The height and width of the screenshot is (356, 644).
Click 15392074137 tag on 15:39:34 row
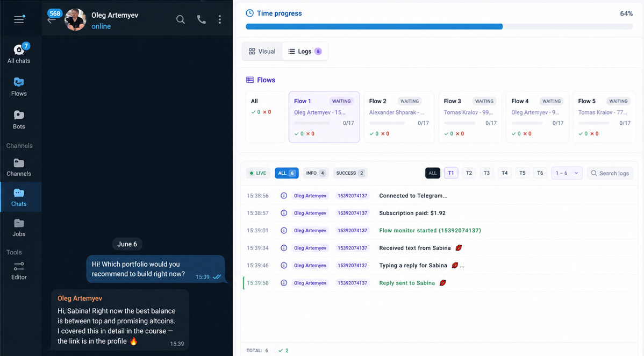tap(353, 248)
